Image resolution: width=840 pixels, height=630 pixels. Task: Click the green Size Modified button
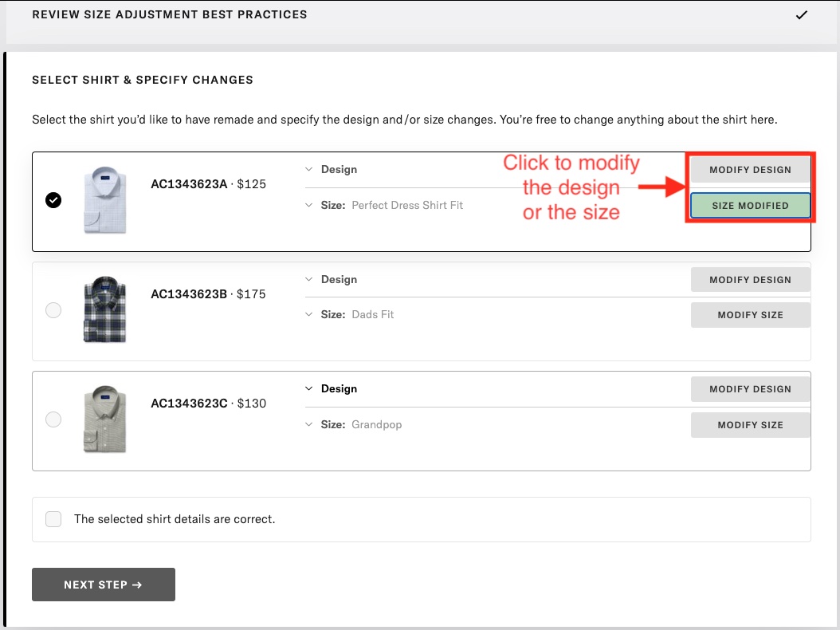pos(750,206)
